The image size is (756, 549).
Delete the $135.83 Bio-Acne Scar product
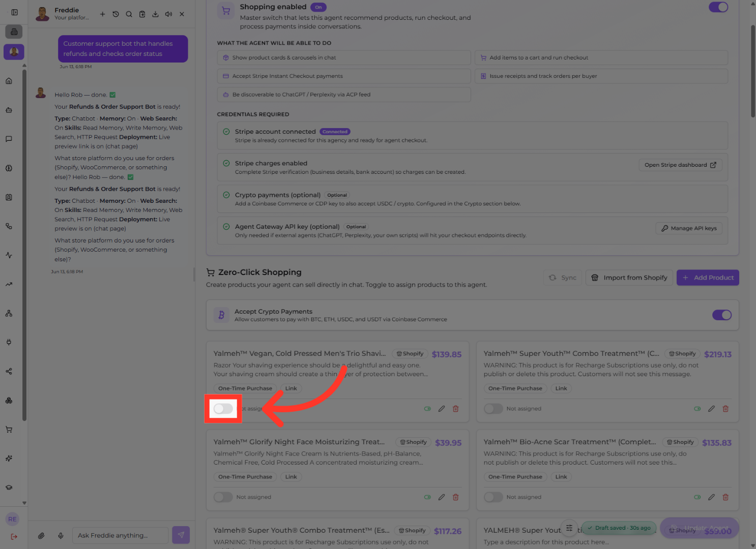725,497
